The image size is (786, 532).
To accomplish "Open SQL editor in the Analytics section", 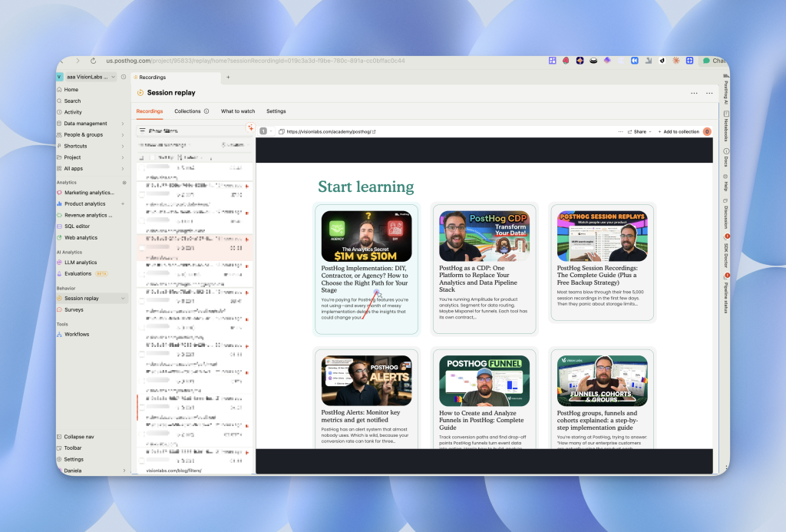I will pos(77,226).
